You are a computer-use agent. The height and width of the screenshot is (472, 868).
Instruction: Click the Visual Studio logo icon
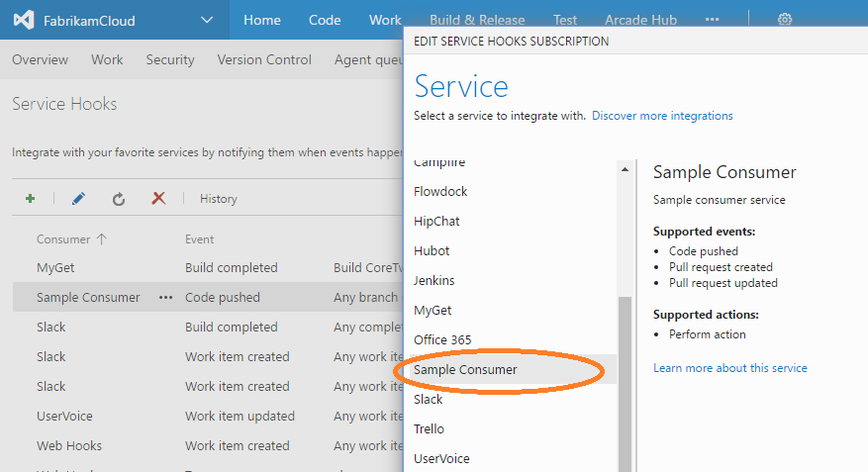click(25, 20)
